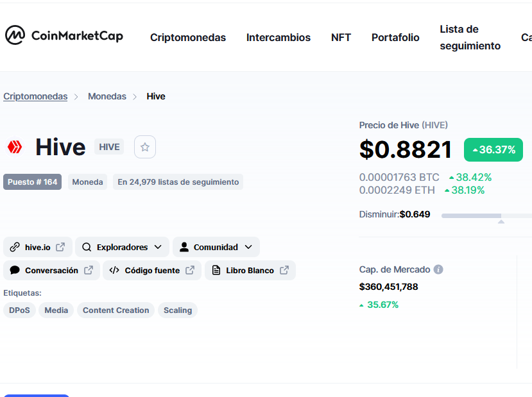Select the Media tag

click(x=56, y=310)
